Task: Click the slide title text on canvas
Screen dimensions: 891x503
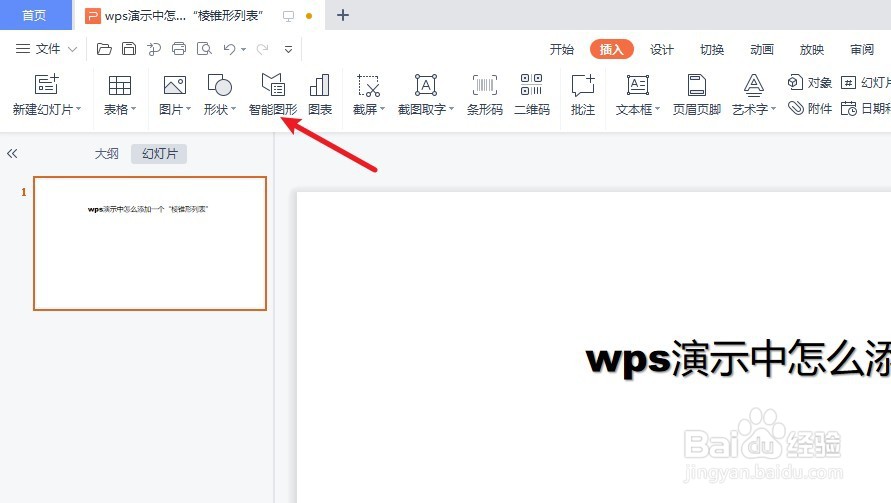Action: click(738, 359)
